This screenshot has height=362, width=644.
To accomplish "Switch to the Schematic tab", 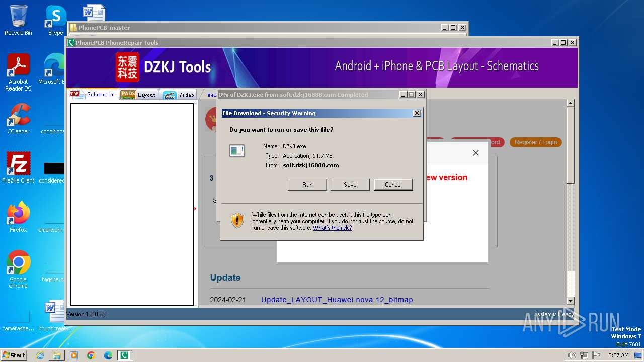I will (93, 94).
